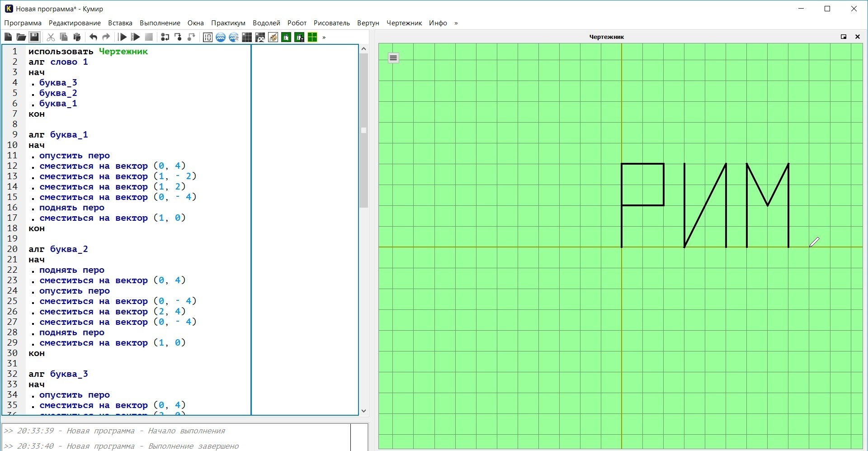The image size is (868, 451).
Task: Open the Робот control gamepad icon
Action: coord(260,37)
